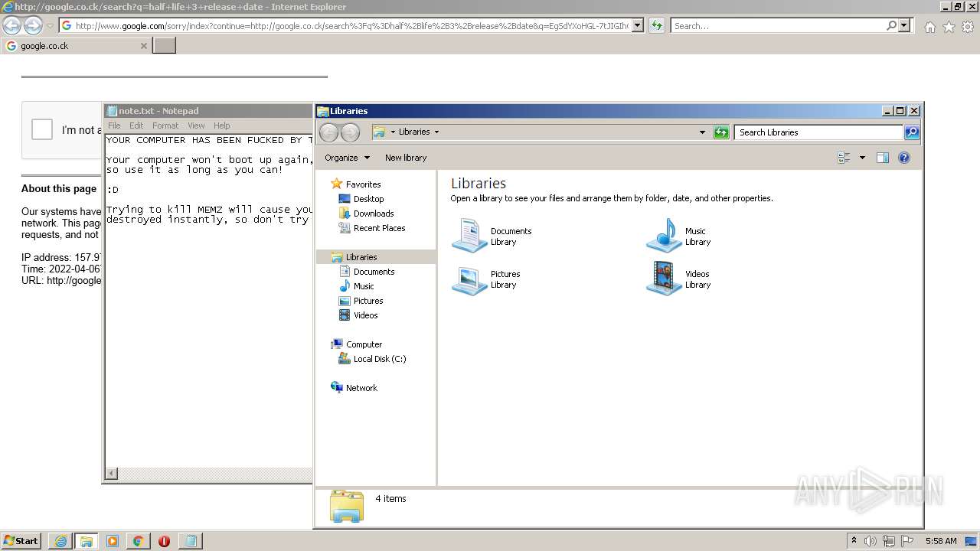Image resolution: width=980 pixels, height=551 pixels.
Task: Change view icon in Libraries toolbar
Action: click(844, 158)
